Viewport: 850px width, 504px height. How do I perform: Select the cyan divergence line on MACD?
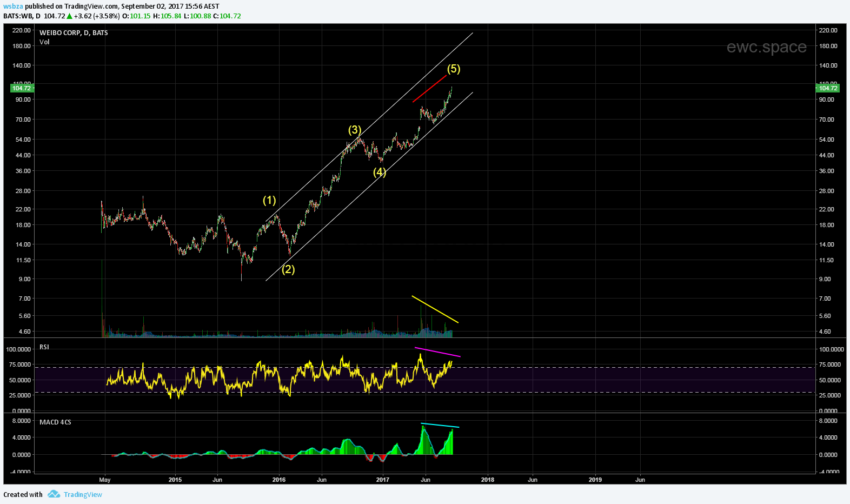tap(440, 425)
